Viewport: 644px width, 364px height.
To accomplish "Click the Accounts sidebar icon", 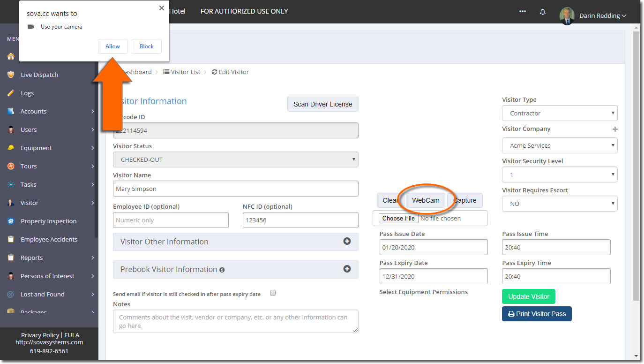I will pyautogui.click(x=11, y=111).
